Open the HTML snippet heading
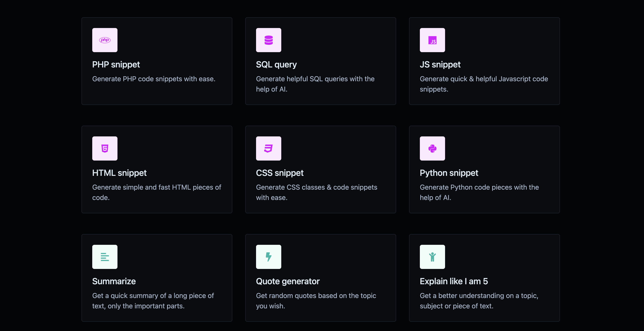The height and width of the screenshot is (331, 644). [x=119, y=173]
